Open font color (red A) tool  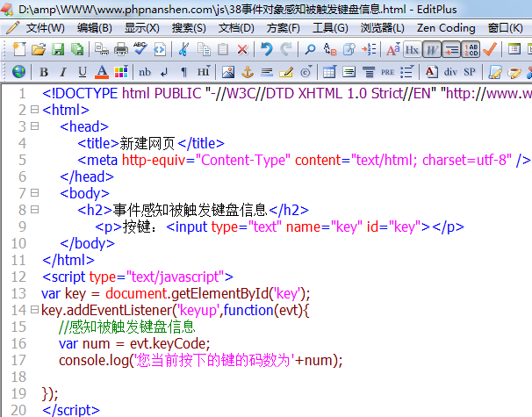[102, 72]
